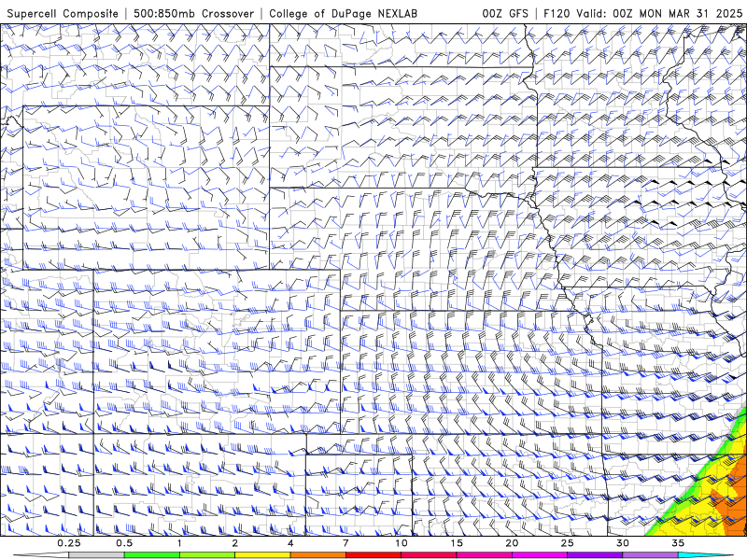Select the yellow color bar segment

[262, 555]
